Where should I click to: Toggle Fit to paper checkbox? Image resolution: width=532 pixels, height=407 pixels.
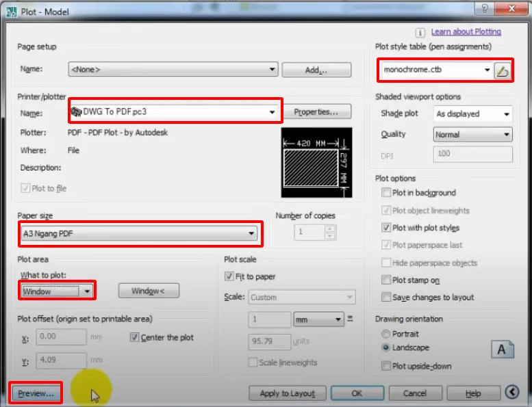point(229,276)
